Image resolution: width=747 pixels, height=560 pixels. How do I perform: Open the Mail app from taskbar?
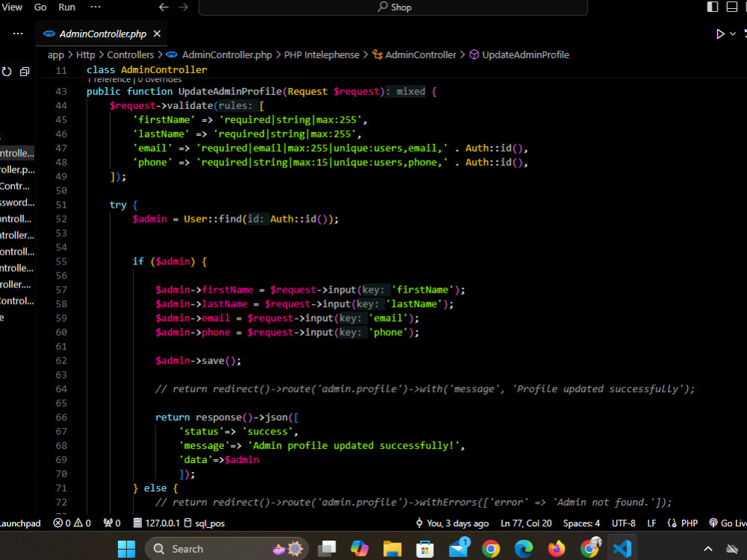[459, 548]
